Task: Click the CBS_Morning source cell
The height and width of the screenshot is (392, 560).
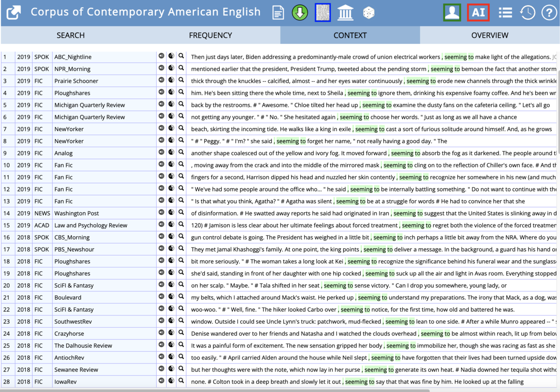Action: [x=104, y=237]
